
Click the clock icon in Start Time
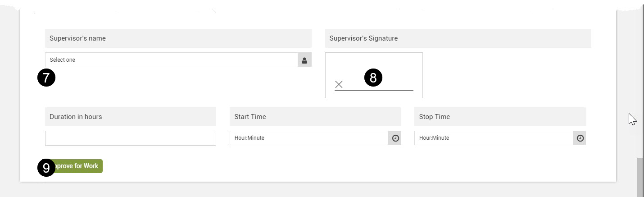pos(395,138)
